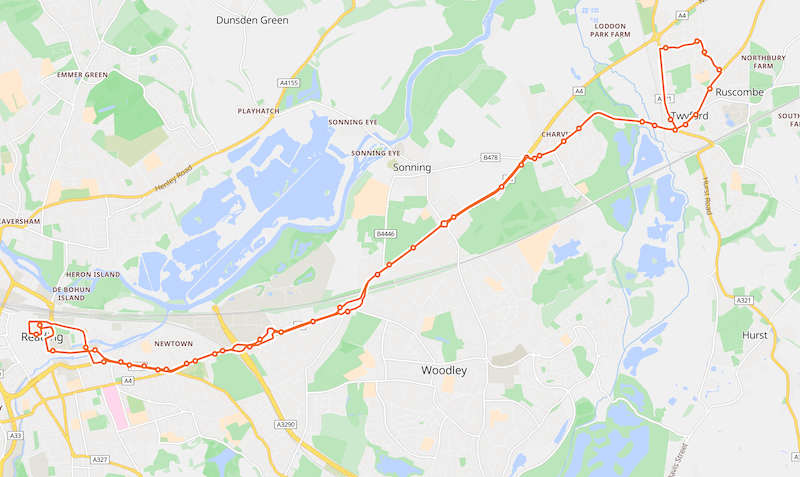Screen dimensions: 800x477
Task: Select the Newtown neighbourhood label
Action: 173,344
